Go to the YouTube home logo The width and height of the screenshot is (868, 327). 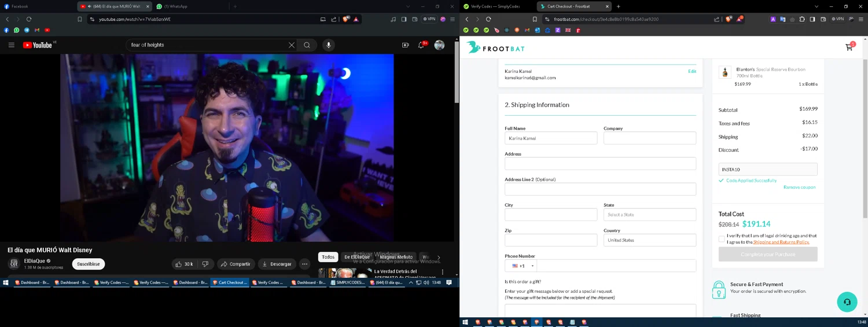[38, 45]
